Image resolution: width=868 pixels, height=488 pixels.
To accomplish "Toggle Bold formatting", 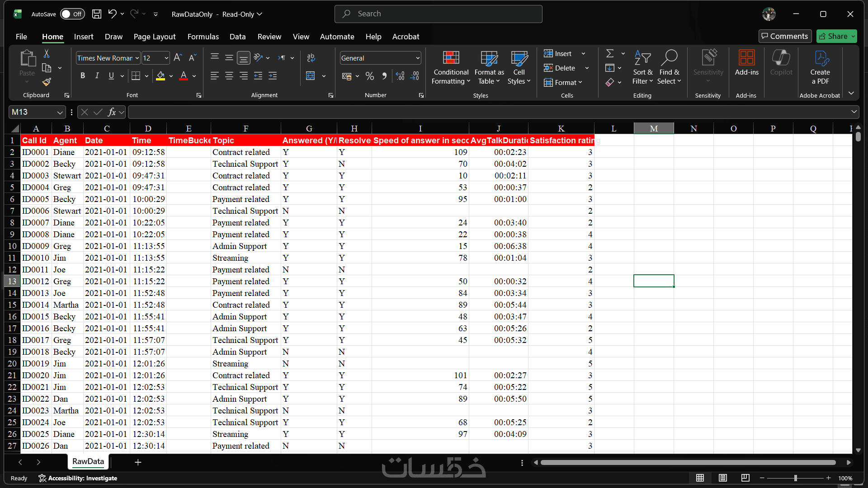I will (x=83, y=76).
